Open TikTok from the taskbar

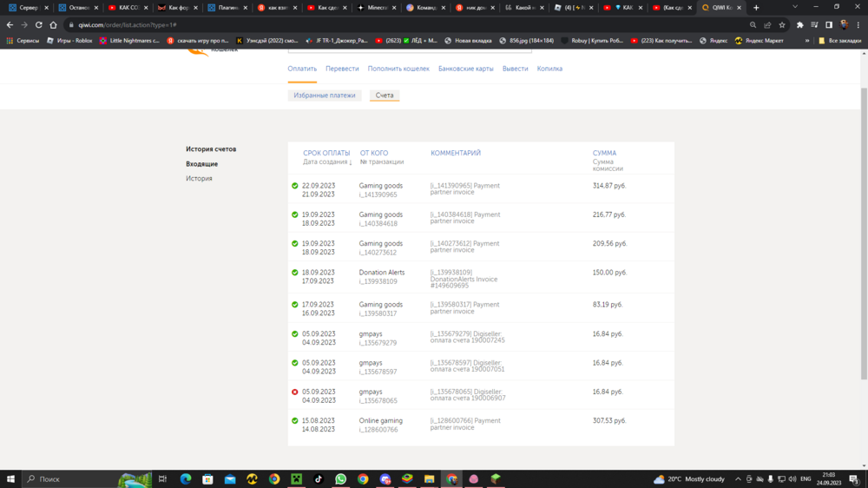[x=319, y=479]
